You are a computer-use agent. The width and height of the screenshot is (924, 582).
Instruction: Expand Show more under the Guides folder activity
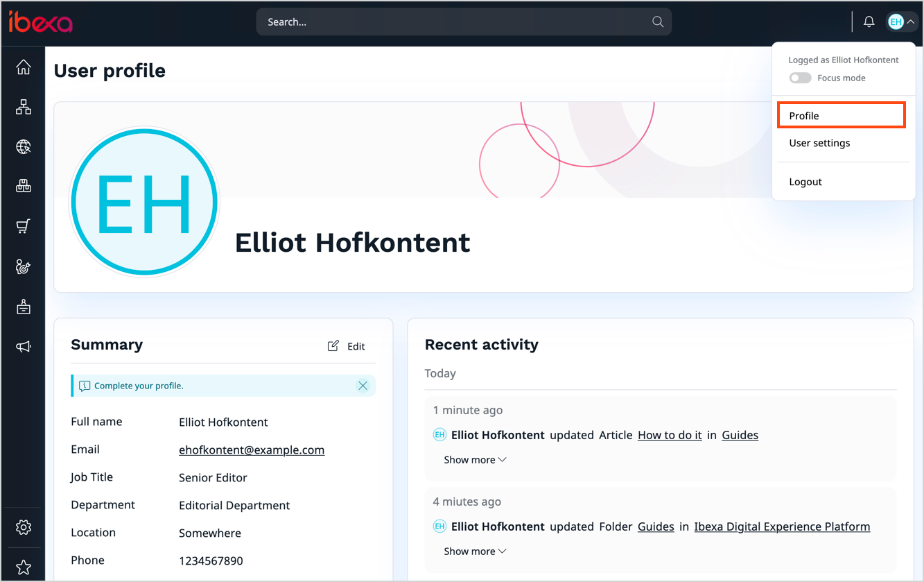pyautogui.click(x=475, y=551)
